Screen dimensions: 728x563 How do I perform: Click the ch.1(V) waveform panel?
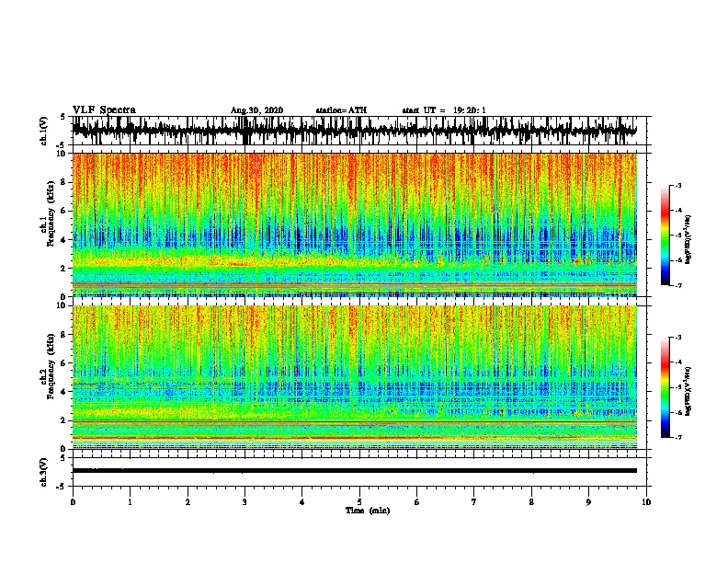(x=359, y=131)
